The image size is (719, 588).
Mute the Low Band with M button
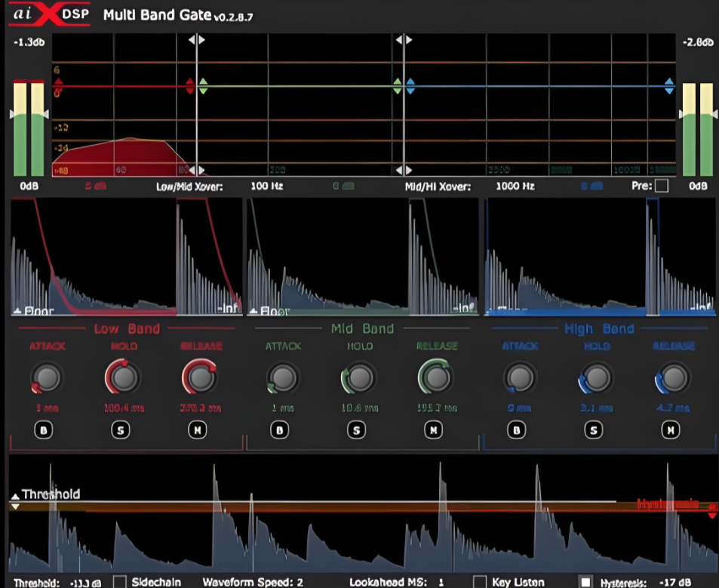point(198,430)
